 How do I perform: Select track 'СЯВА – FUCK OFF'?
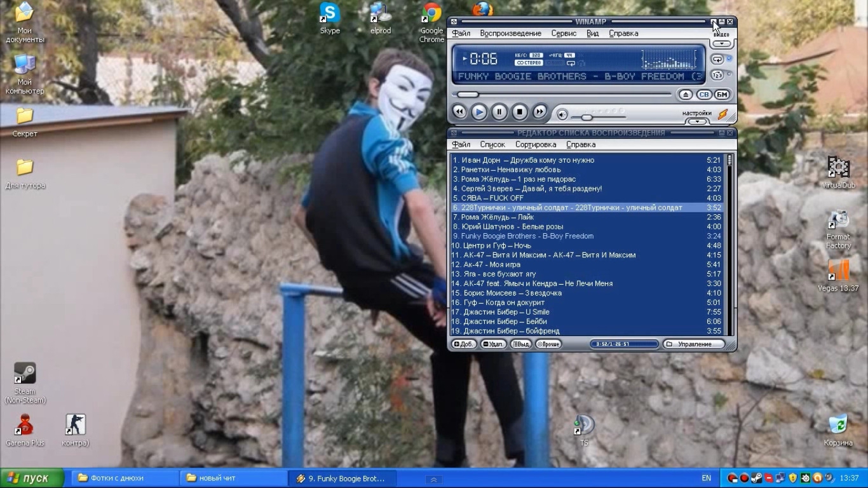[x=588, y=198]
